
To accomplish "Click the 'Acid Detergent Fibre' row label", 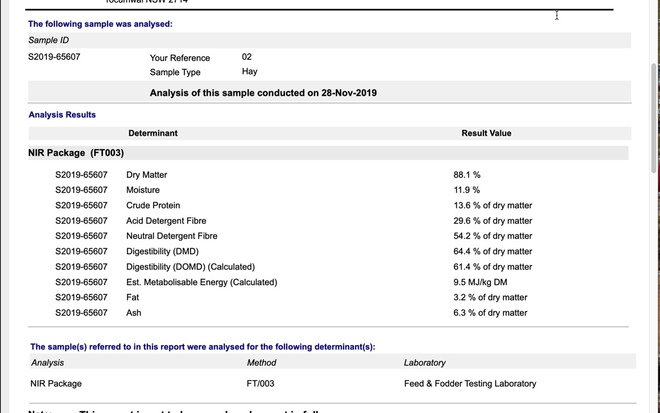I will click(x=166, y=220).
